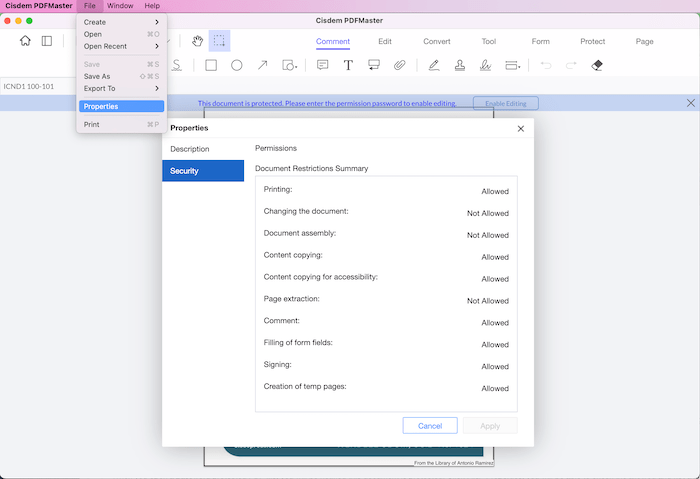Screen dimensions: 700x479
Task: Click 'Document Restrictions Summary' heading
Action: (312, 168)
